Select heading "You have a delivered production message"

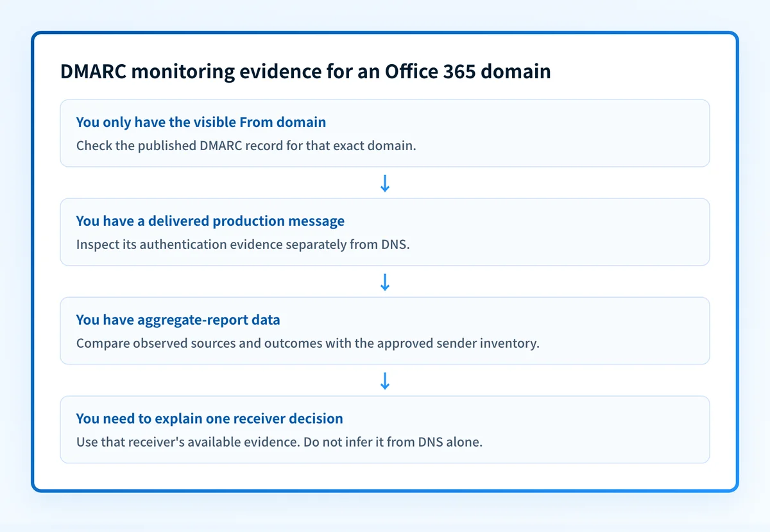click(210, 221)
